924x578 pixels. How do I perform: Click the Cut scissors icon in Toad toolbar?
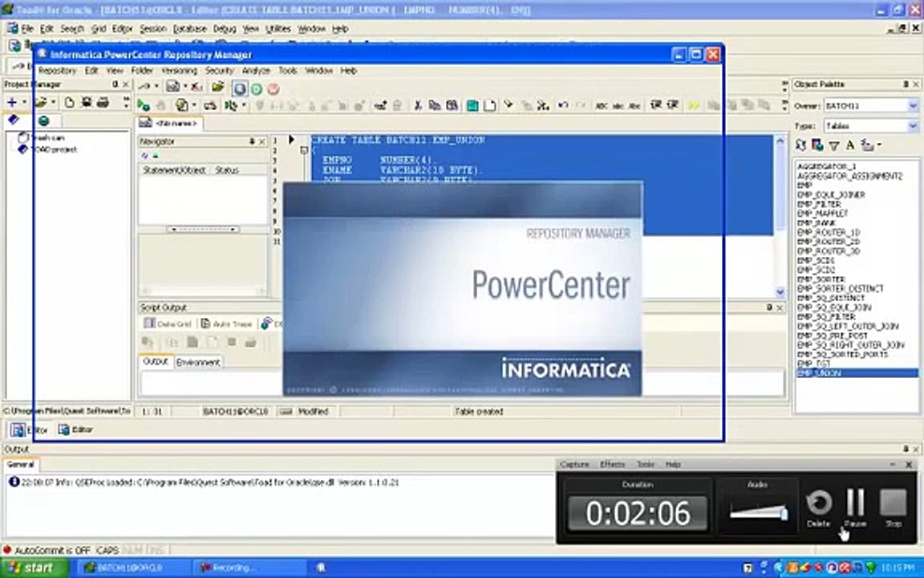pos(418,106)
